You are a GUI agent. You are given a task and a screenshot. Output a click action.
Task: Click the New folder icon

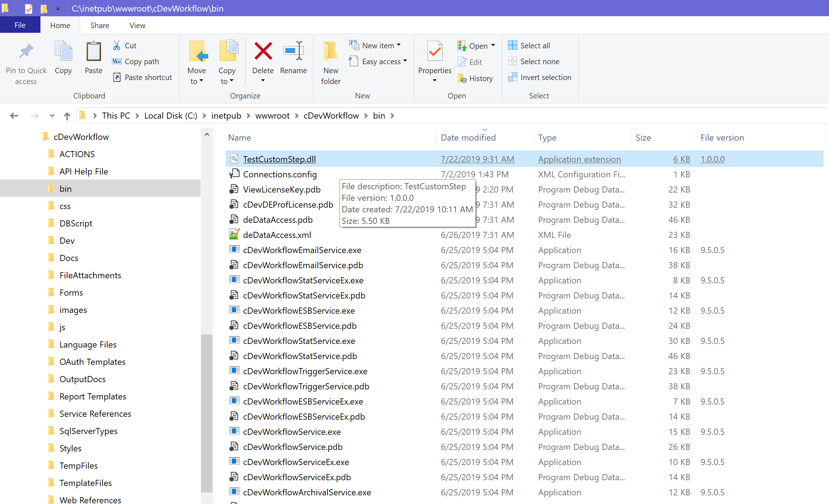pos(330,51)
